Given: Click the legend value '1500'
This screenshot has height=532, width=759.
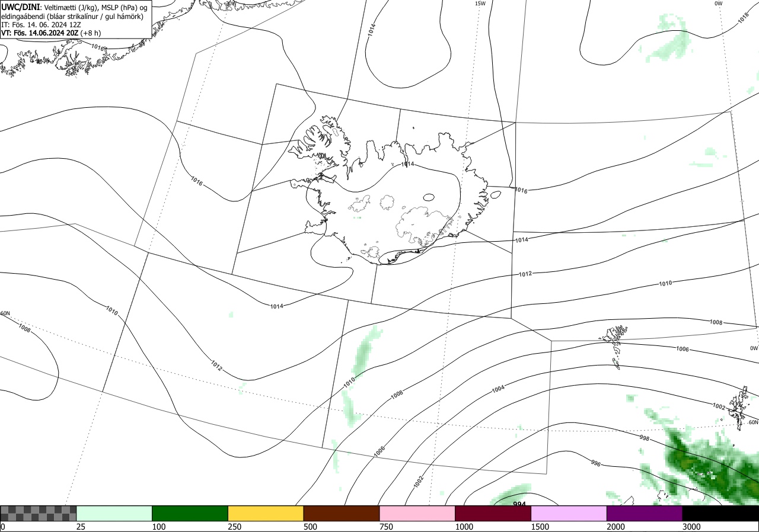Looking at the screenshot, I should tap(540, 527).
